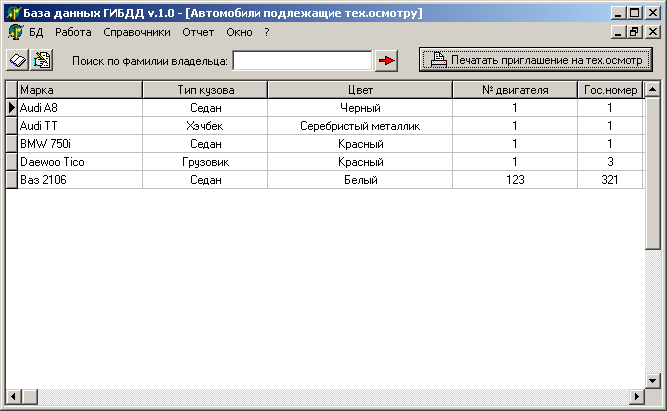Click horizontal scrollbar right arrow
Screen dimensions: 667x411
pyautogui.click(x=637, y=397)
